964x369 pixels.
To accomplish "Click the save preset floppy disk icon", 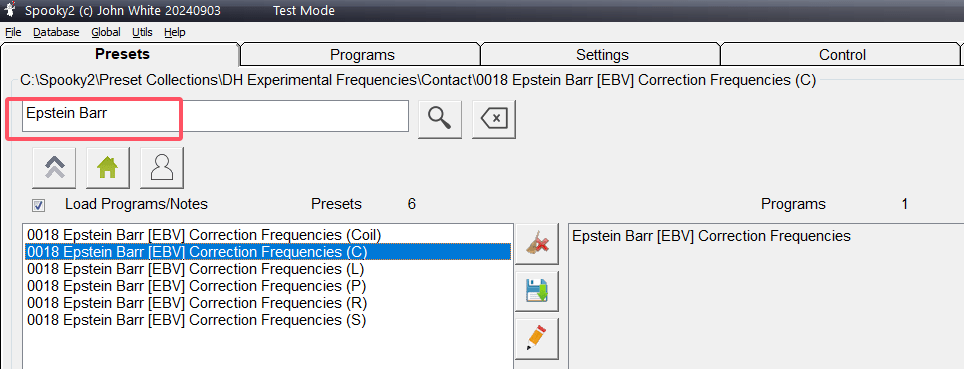I will point(537,291).
